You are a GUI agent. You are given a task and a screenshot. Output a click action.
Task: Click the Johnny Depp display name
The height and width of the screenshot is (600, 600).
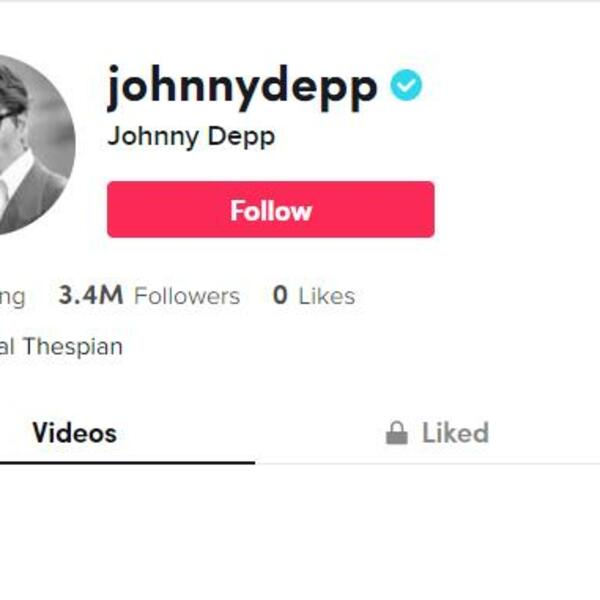tap(191, 137)
